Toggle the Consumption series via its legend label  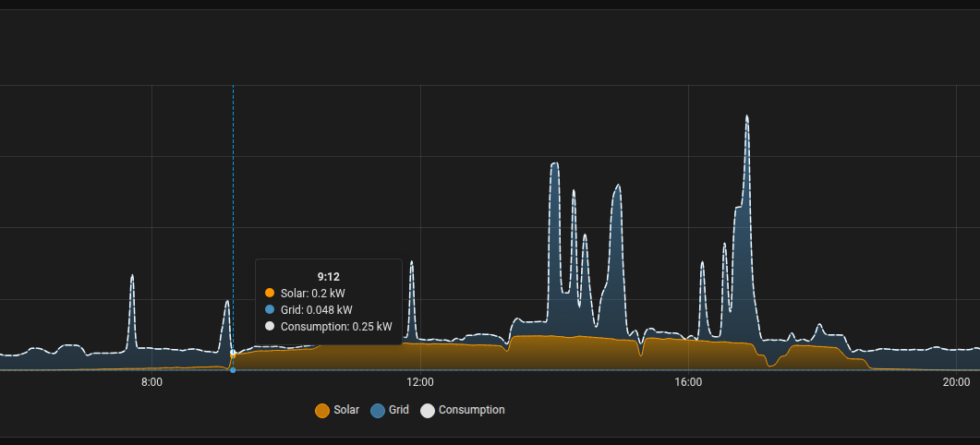(471, 410)
